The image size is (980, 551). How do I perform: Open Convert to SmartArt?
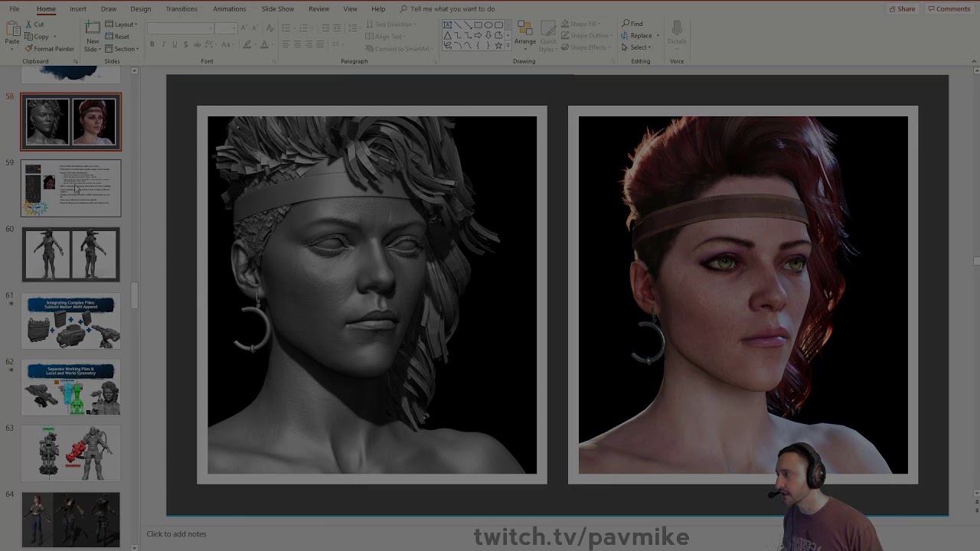click(398, 49)
